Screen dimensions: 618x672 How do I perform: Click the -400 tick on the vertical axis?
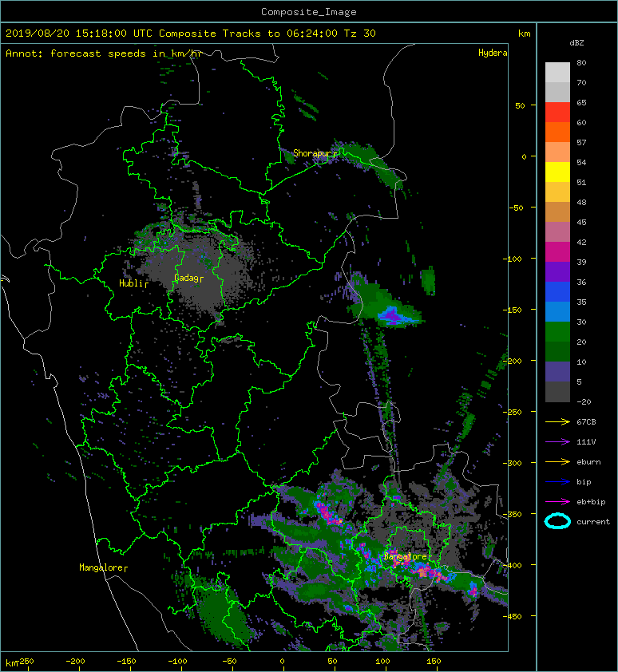coord(512,565)
